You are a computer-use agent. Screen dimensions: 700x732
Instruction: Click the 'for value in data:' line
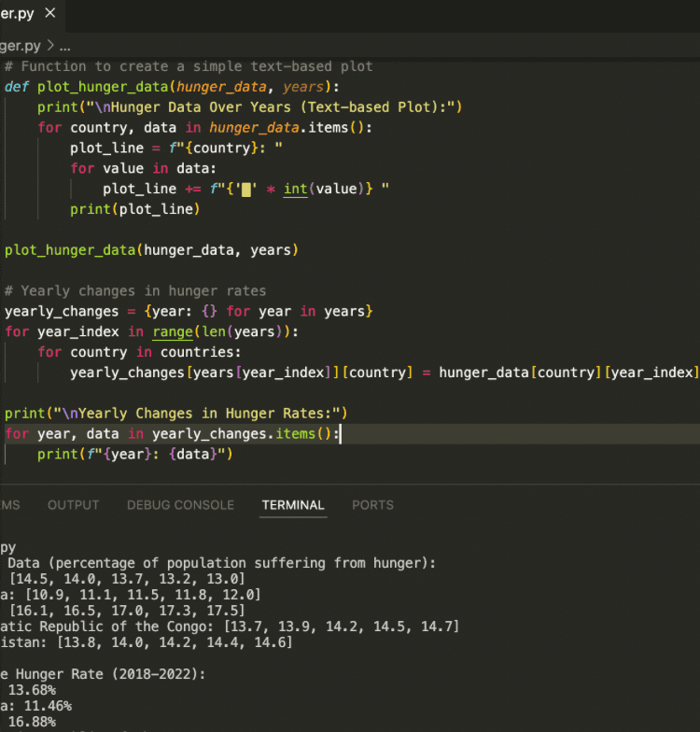(144, 168)
